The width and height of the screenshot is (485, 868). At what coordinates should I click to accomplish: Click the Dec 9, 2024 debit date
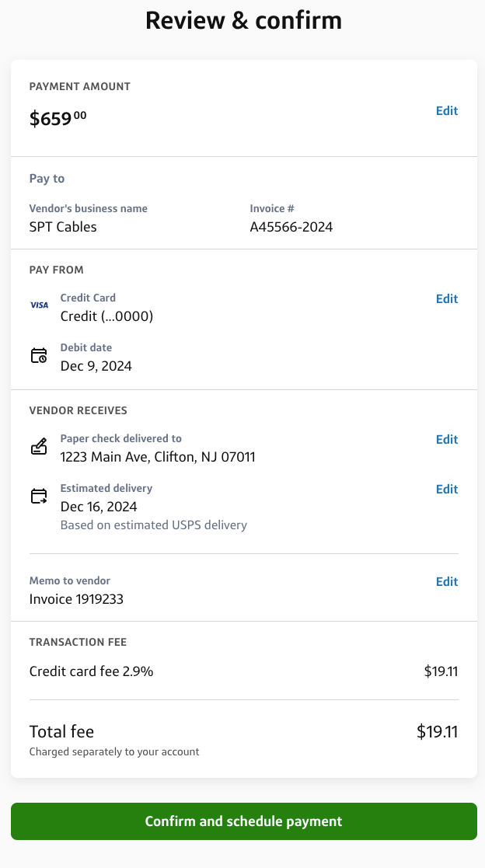tap(96, 366)
